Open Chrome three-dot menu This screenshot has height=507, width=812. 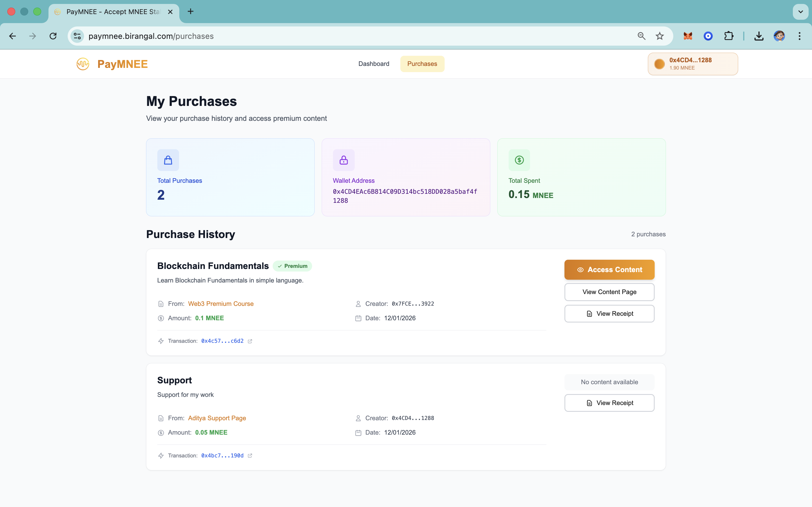click(x=799, y=36)
